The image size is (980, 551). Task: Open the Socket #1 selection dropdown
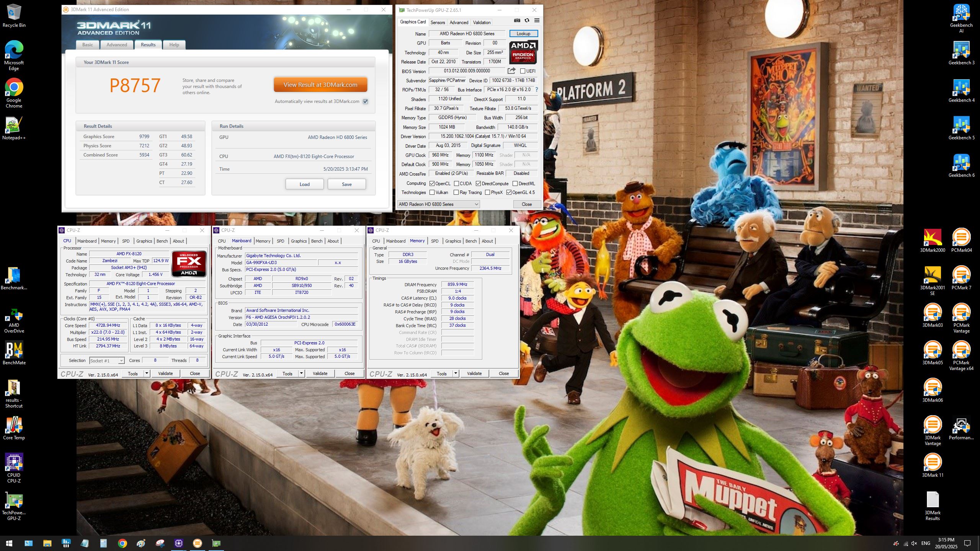[107, 360]
